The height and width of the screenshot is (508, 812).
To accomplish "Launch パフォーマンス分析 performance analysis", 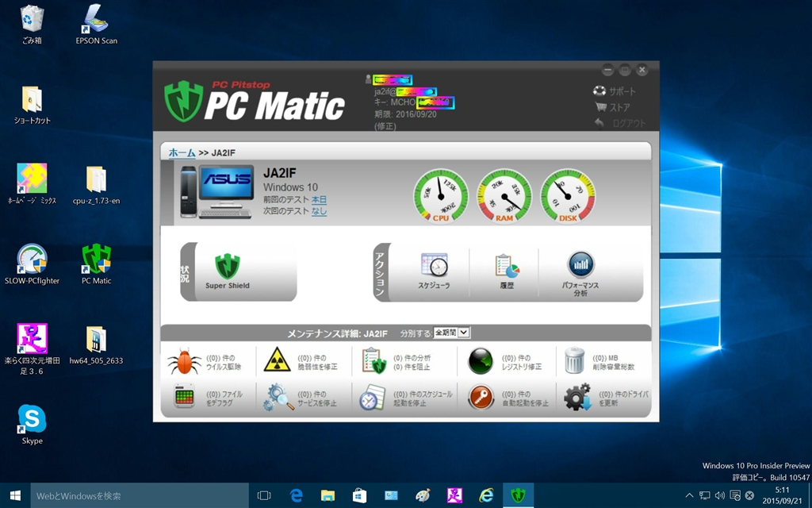I will (x=580, y=274).
